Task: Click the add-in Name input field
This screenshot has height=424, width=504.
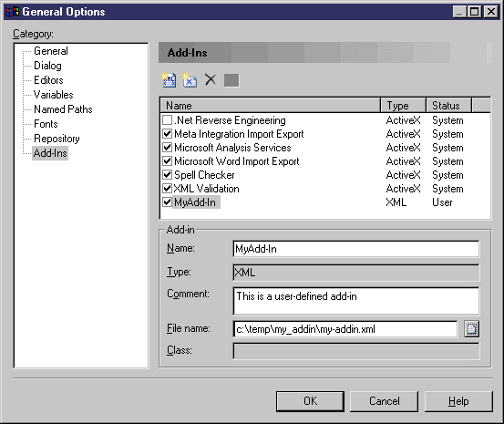Action: 355,249
